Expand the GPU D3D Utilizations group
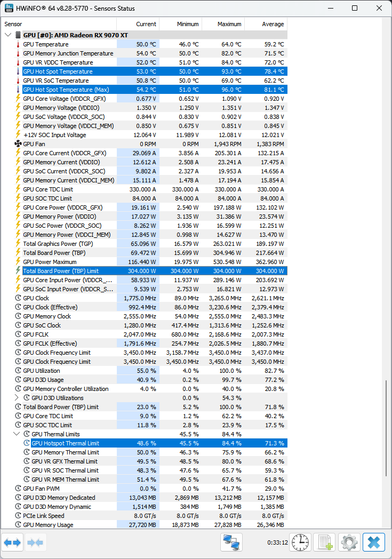Screen dimensions: 392x559 pos(17,397)
